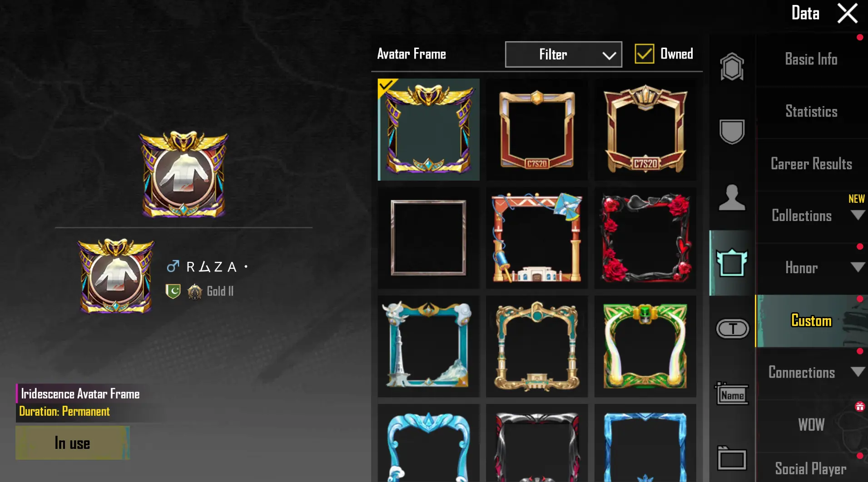Open the folder icon below Name
The height and width of the screenshot is (482, 868).
pos(732,458)
